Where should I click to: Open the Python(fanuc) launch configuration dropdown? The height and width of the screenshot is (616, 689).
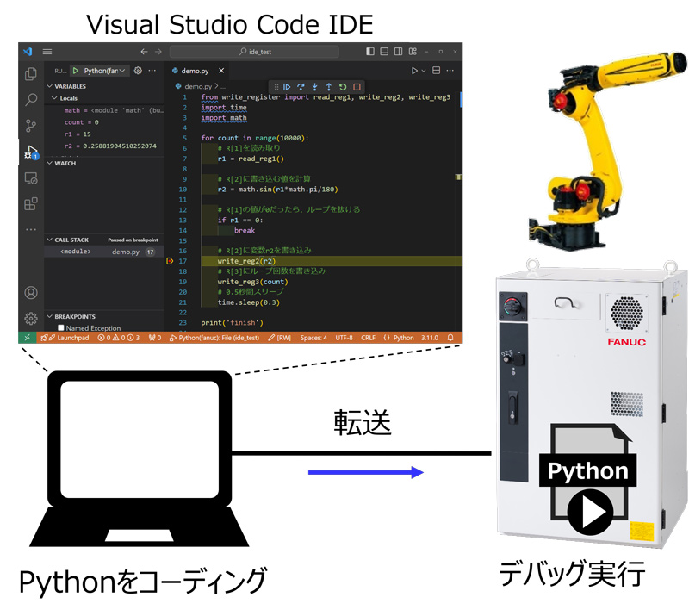104,71
